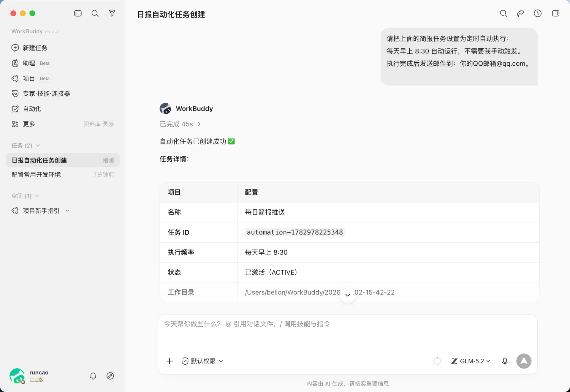Screen dimensions: 570x392
Task: Select the 日报自动化任务创建 task
Action: 63,160
